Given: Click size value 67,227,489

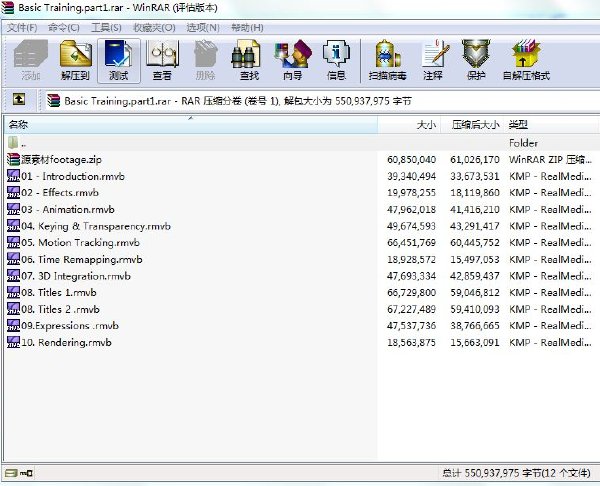Looking at the screenshot, I should coord(411,309).
